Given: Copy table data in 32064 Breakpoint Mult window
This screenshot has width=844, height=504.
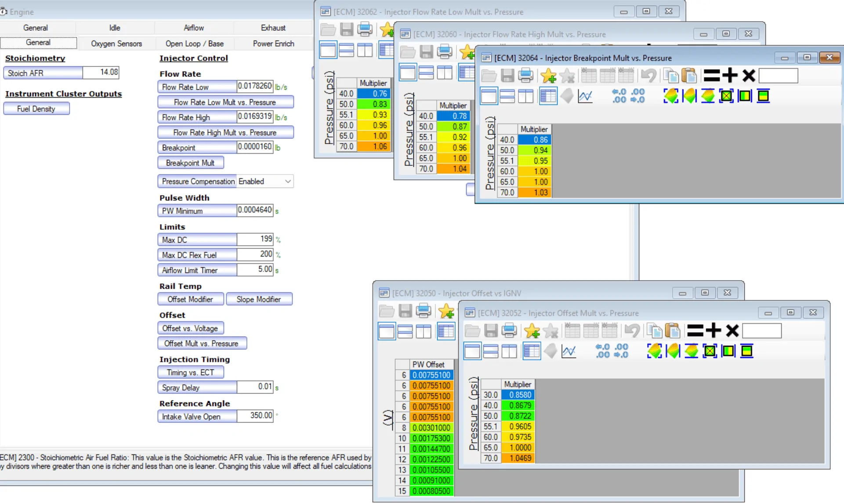Looking at the screenshot, I should tap(671, 76).
